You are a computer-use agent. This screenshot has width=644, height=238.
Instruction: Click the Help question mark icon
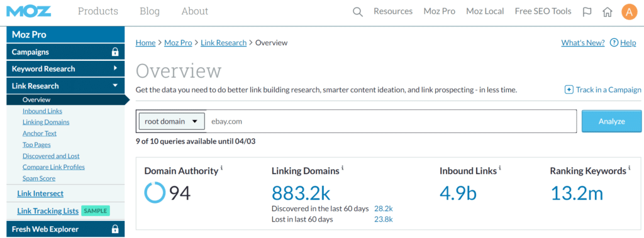(614, 43)
